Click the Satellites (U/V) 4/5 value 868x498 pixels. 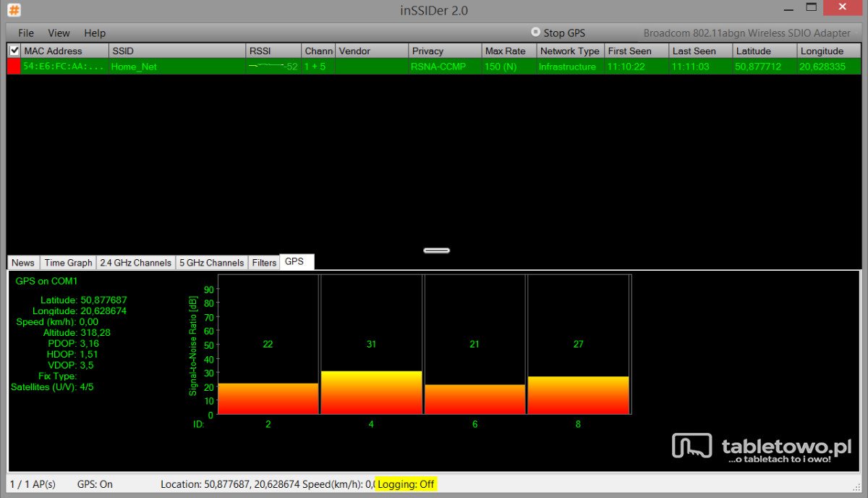click(x=88, y=387)
